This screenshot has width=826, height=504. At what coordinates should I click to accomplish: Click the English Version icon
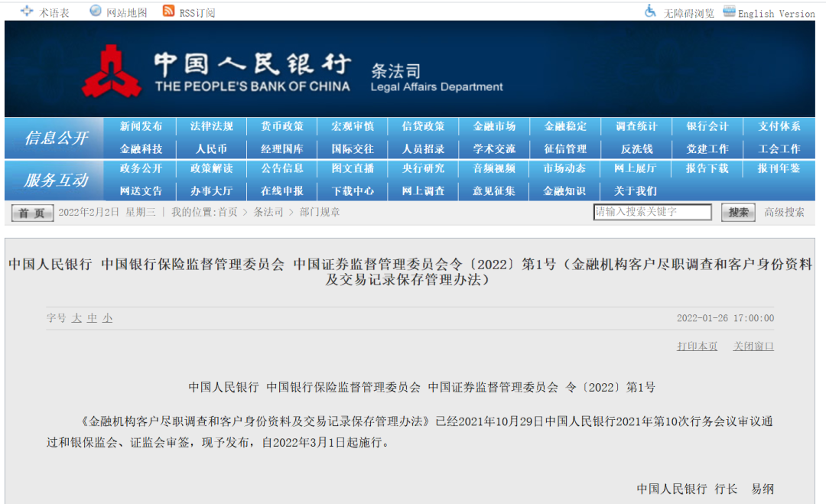(729, 11)
